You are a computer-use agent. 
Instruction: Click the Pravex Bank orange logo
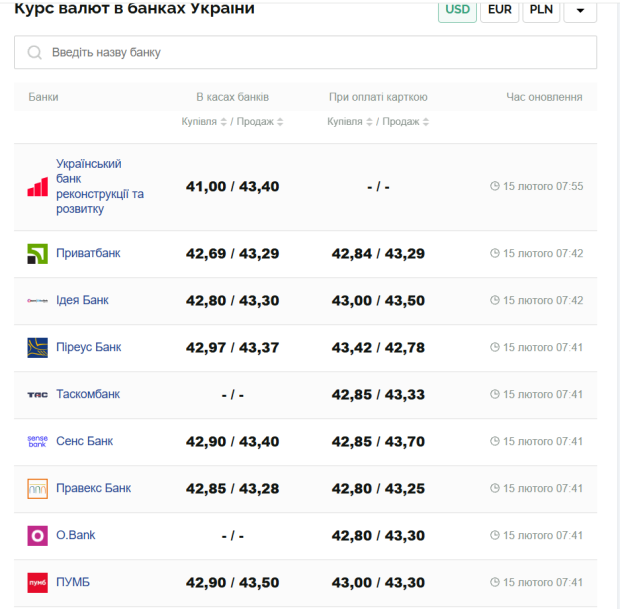(37, 489)
